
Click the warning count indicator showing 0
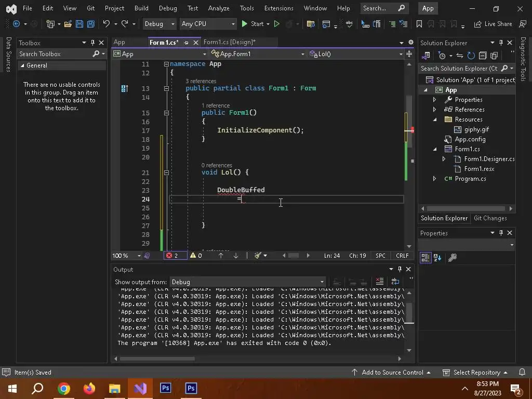pyautogui.click(x=196, y=256)
